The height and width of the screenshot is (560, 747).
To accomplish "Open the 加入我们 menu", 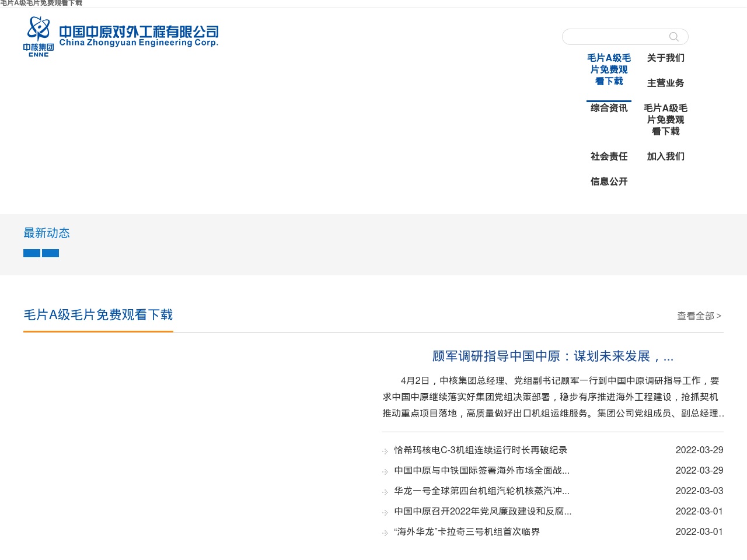I will [665, 156].
